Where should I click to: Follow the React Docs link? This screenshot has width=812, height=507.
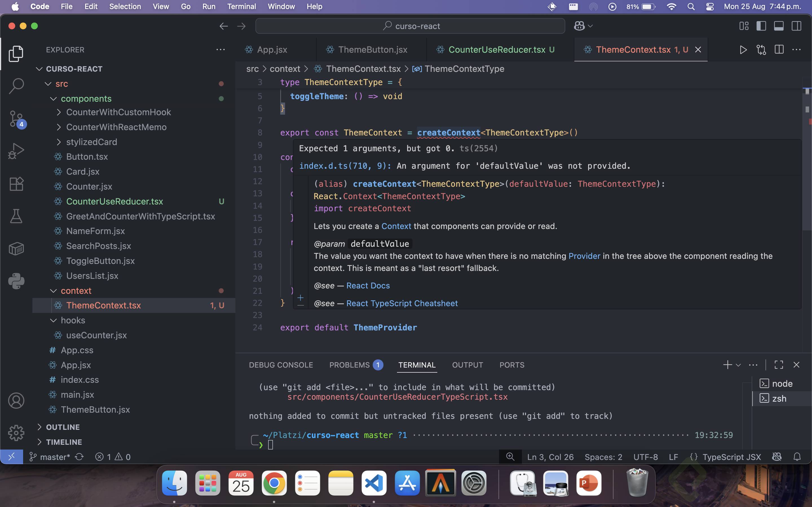[x=368, y=286]
